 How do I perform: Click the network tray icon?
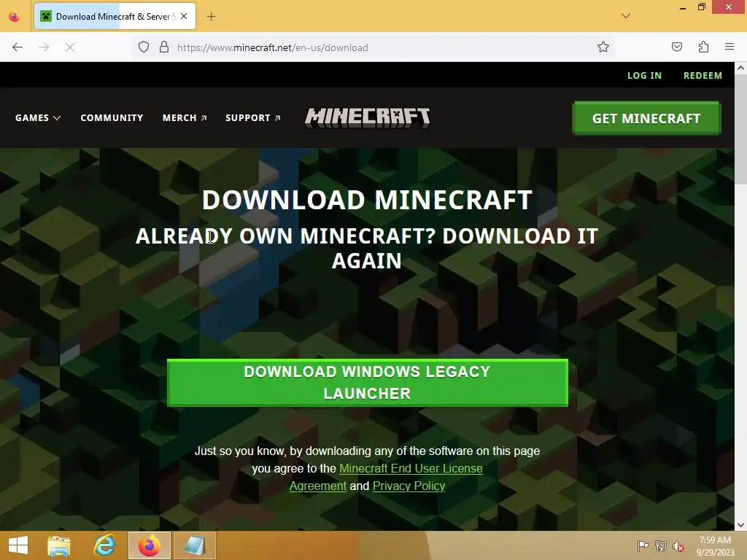click(x=660, y=545)
